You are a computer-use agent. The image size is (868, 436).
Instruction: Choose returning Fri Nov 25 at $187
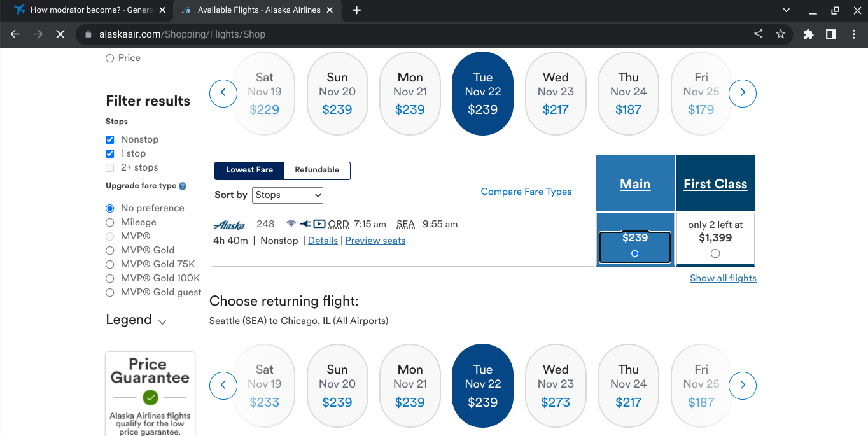pyautogui.click(x=701, y=386)
